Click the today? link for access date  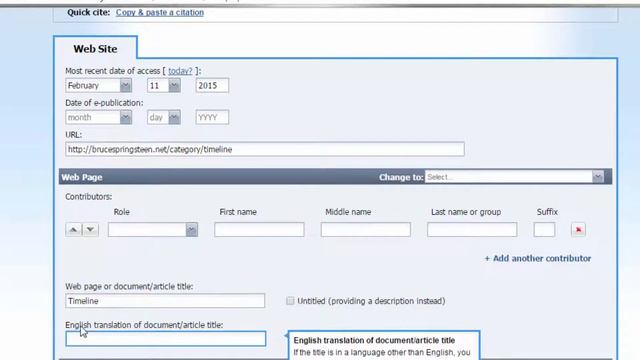(180, 71)
